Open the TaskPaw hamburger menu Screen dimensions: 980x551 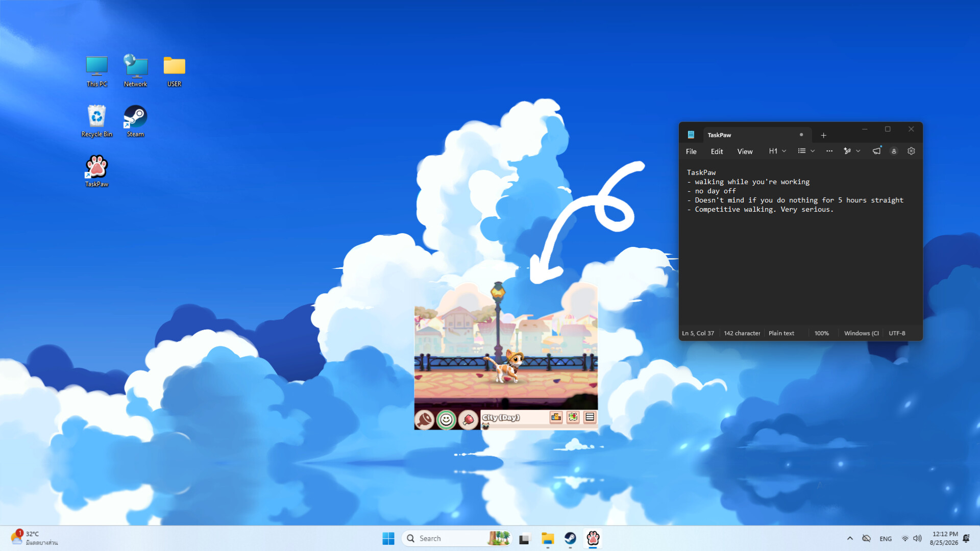pyautogui.click(x=590, y=417)
